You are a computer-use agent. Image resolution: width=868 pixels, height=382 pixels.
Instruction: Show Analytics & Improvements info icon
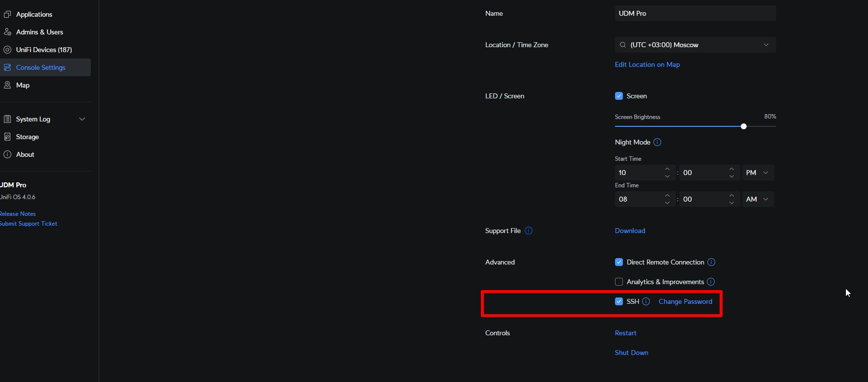[711, 282]
